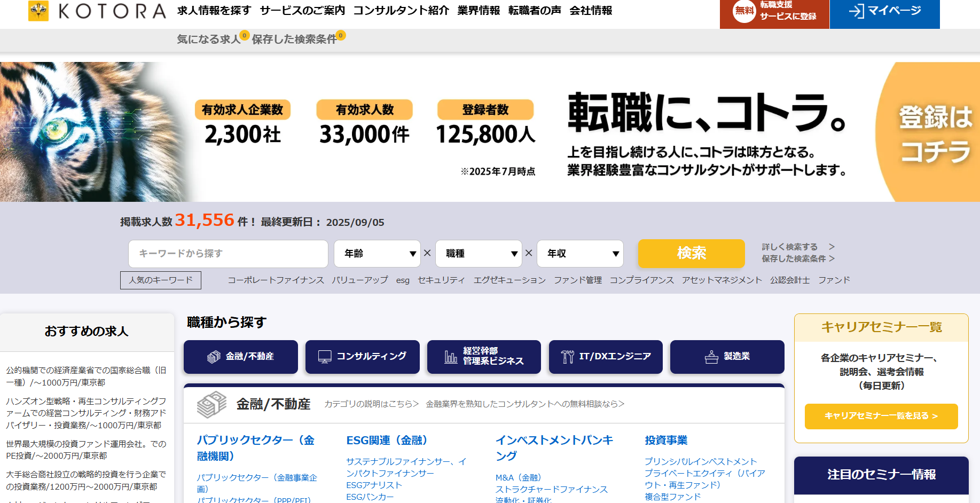Click キャリアセミナー一覧を見る button
The width and height of the screenshot is (980, 503).
pyautogui.click(x=881, y=416)
